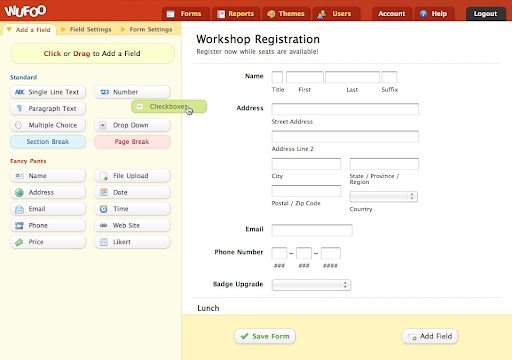Click the Address globe icon
This screenshot has width=512, height=360.
pyautogui.click(x=19, y=192)
